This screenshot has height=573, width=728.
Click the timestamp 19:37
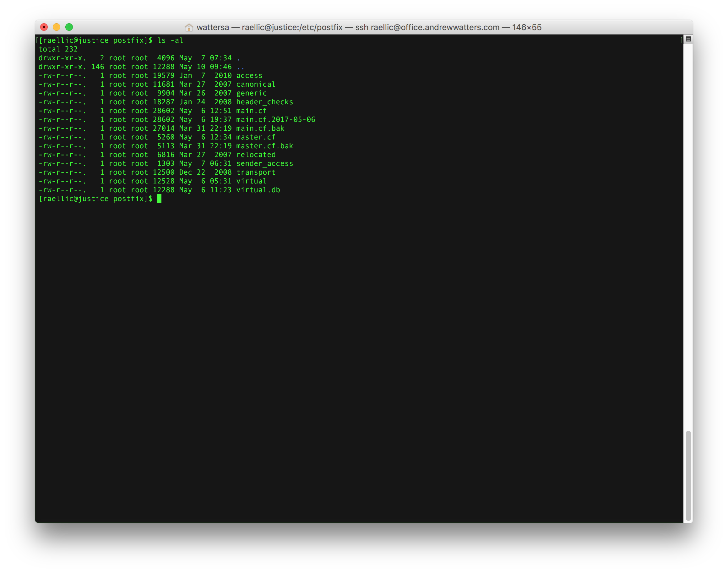coord(221,120)
